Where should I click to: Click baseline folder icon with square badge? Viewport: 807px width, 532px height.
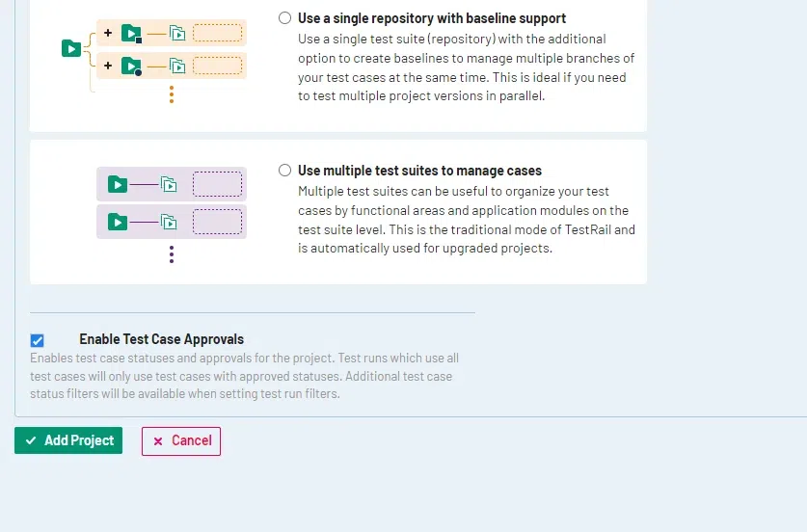pos(131,34)
